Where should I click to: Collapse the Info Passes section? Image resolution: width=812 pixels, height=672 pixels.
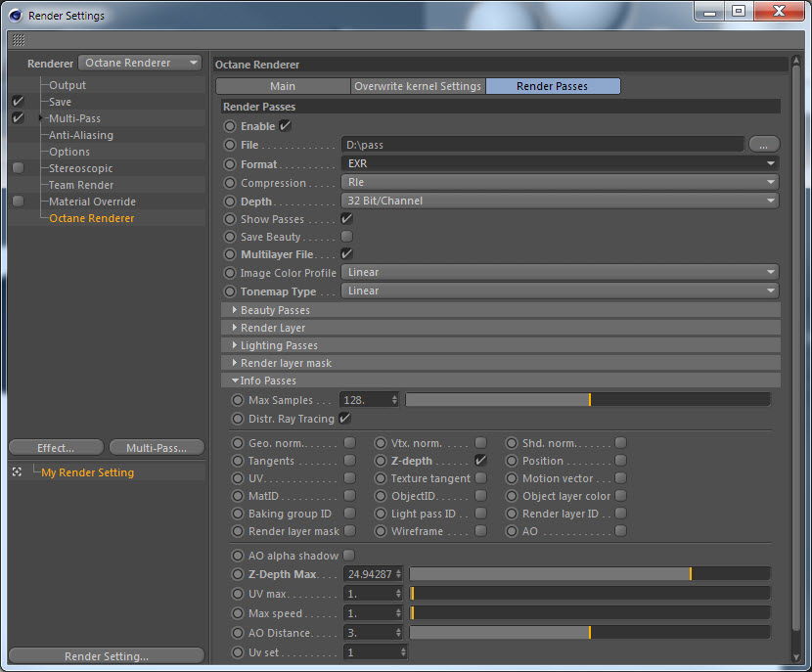(235, 381)
